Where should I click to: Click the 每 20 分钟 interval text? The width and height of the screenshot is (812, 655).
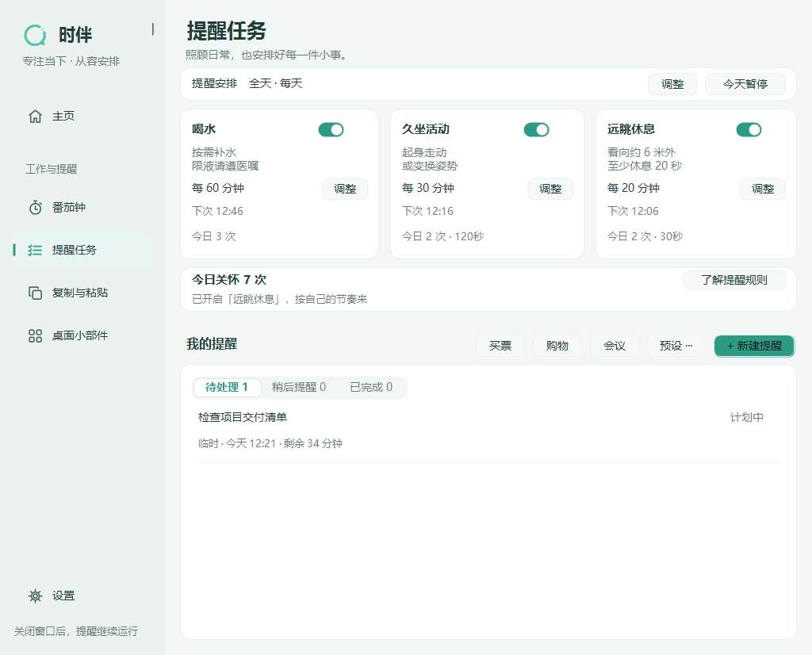click(634, 188)
